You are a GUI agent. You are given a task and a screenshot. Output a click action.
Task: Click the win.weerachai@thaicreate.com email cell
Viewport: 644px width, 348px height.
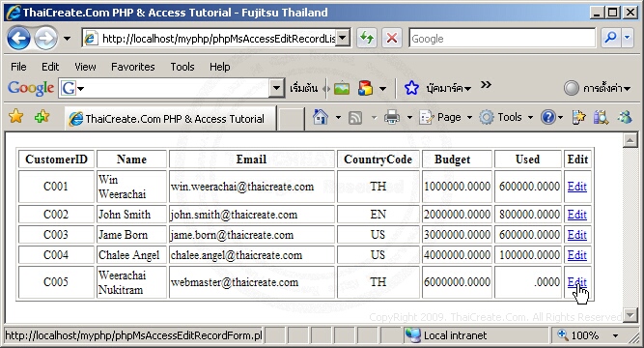pos(252,187)
